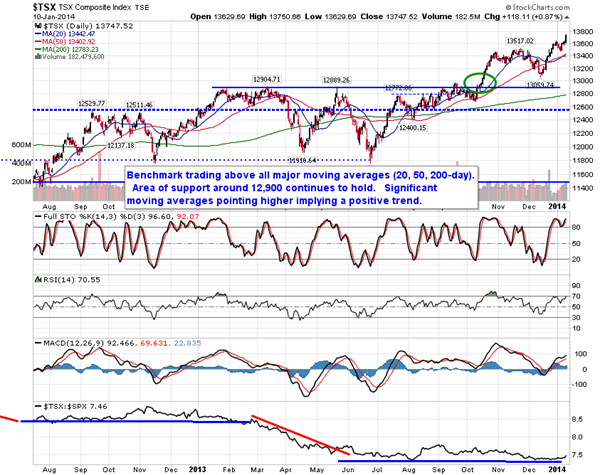Click the 90 level on RSI axis
The height and width of the screenshot is (475, 605).
point(576,286)
